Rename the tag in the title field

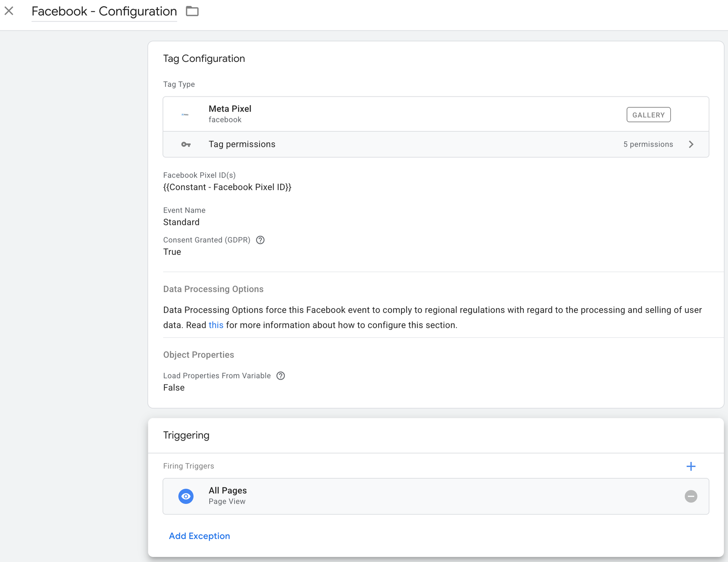pyautogui.click(x=104, y=11)
